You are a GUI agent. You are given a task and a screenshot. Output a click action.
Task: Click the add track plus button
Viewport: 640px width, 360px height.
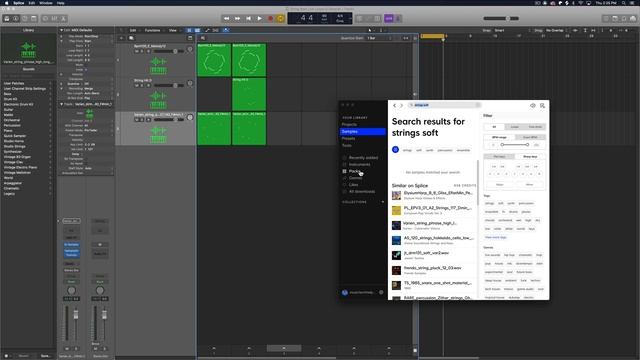click(x=121, y=38)
